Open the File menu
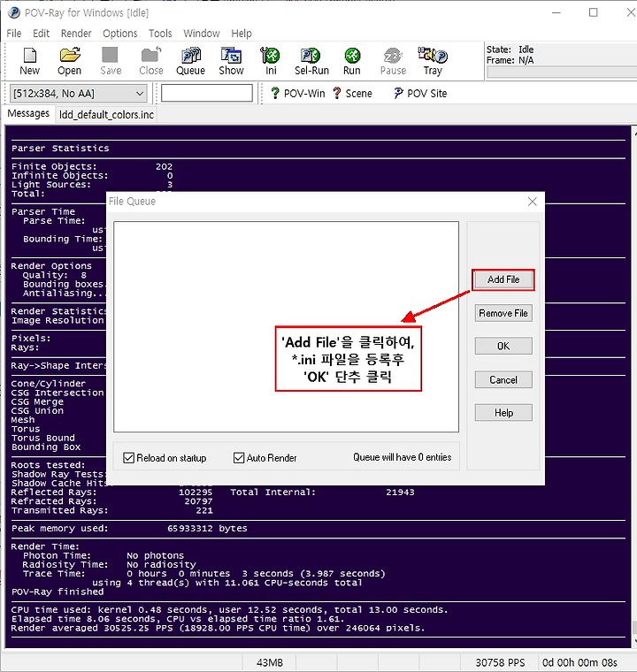The width and height of the screenshot is (637, 672). point(14,34)
